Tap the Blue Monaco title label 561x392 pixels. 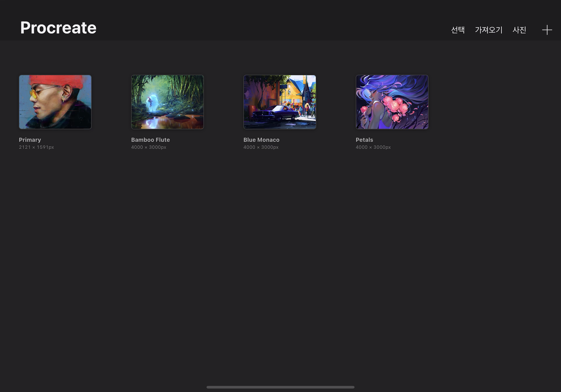pyautogui.click(x=261, y=140)
